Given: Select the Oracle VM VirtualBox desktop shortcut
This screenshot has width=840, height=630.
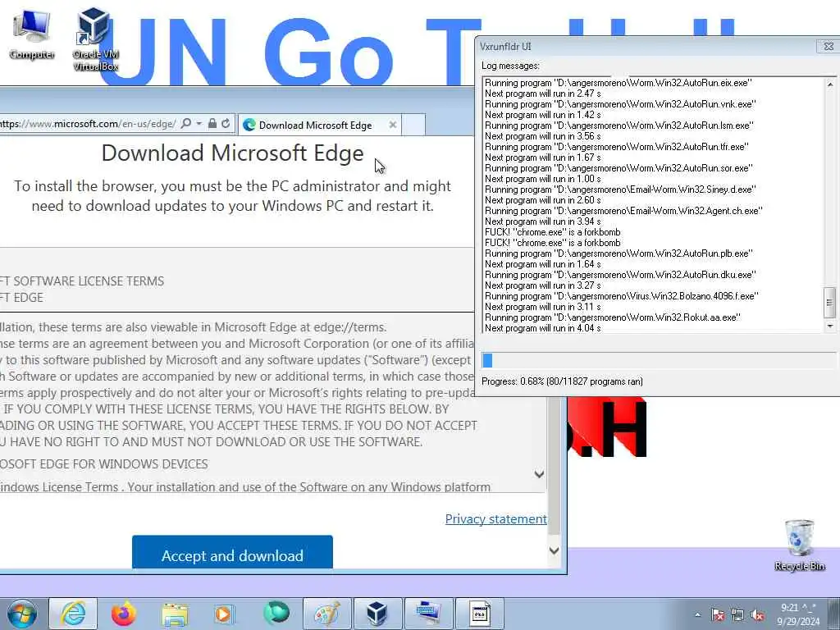Looking at the screenshot, I should pyautogui.click(x=95, y=39).
